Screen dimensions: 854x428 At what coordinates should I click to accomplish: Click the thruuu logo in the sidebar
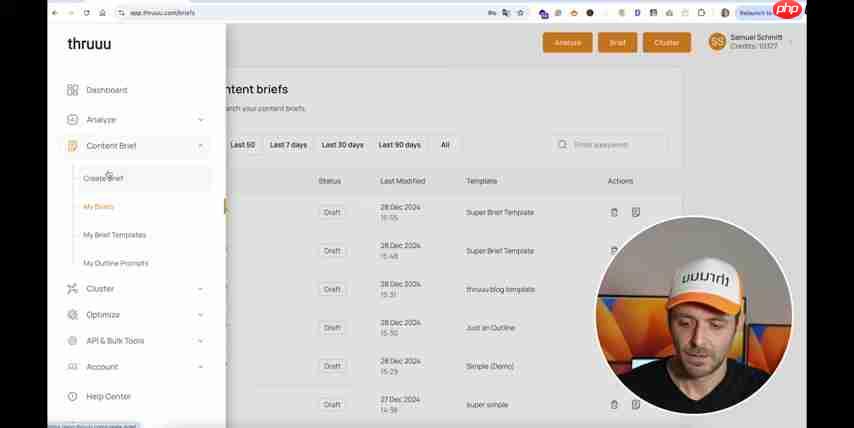(89, 44)
